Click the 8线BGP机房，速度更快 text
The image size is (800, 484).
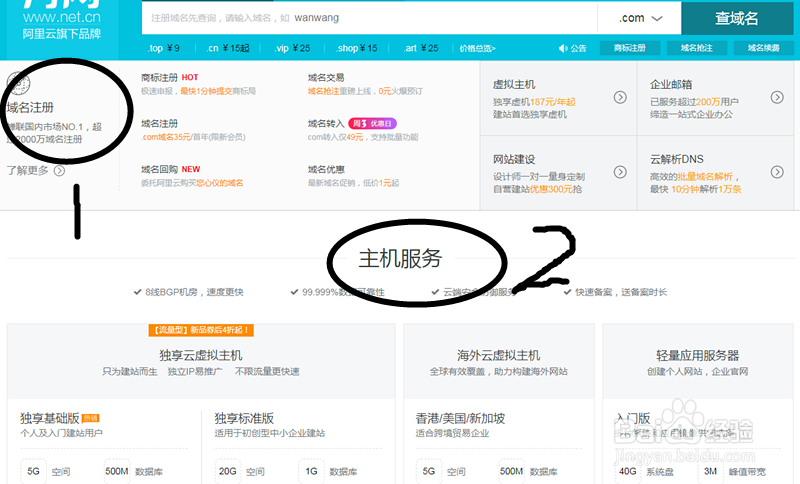194,292
